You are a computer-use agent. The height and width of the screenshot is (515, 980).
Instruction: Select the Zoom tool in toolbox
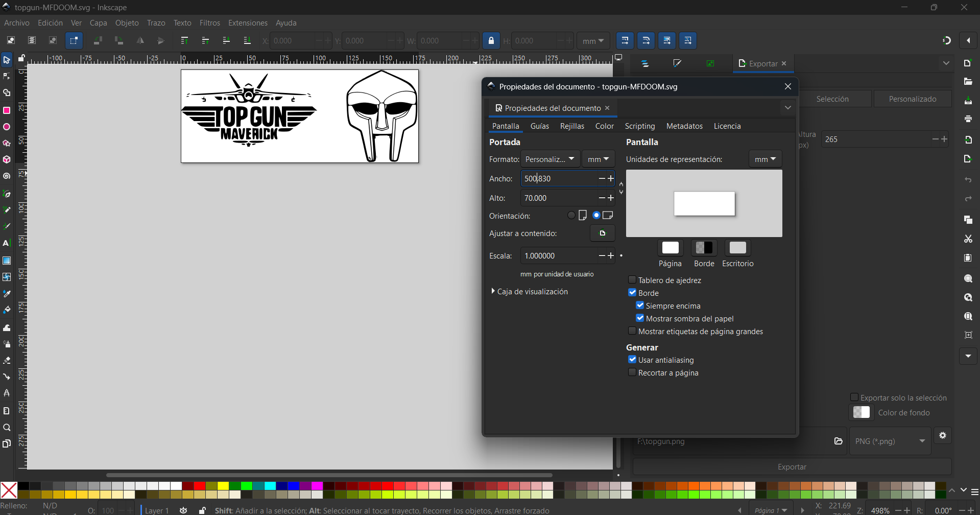[7, 428]
